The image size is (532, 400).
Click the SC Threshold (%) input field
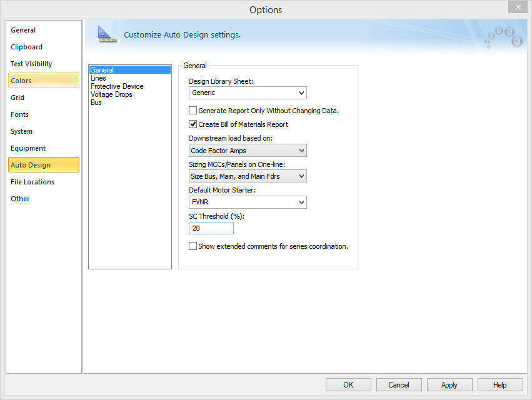coord(211,229)
